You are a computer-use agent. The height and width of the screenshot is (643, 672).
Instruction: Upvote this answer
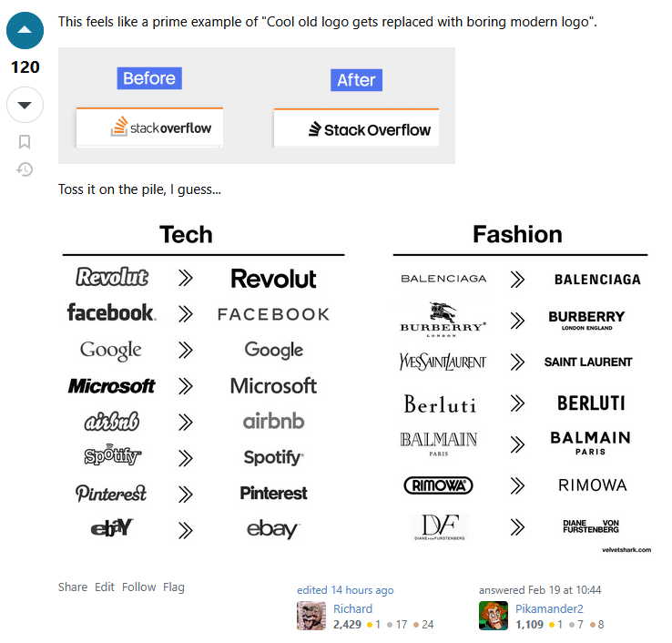coord(25,30)
